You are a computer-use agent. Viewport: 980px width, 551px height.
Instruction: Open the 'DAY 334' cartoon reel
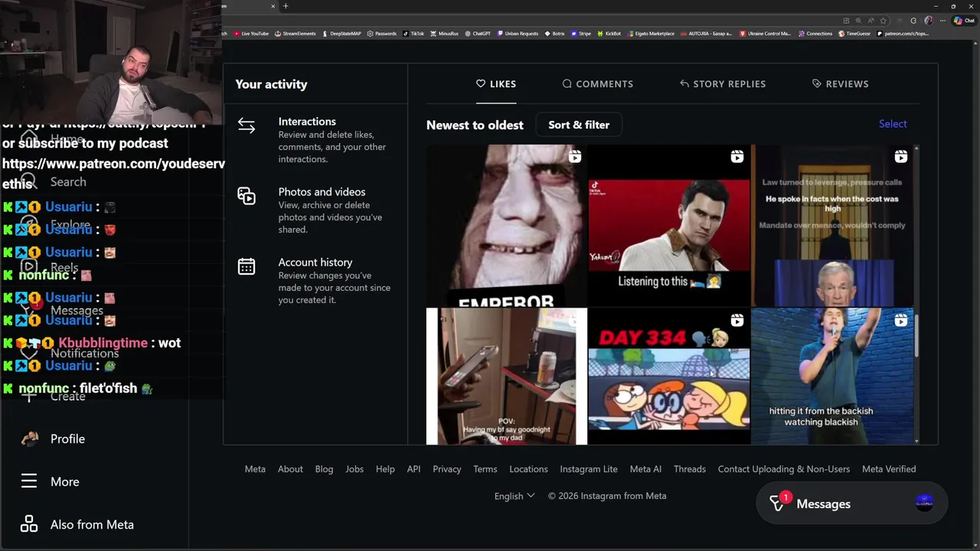click(669, 376)
